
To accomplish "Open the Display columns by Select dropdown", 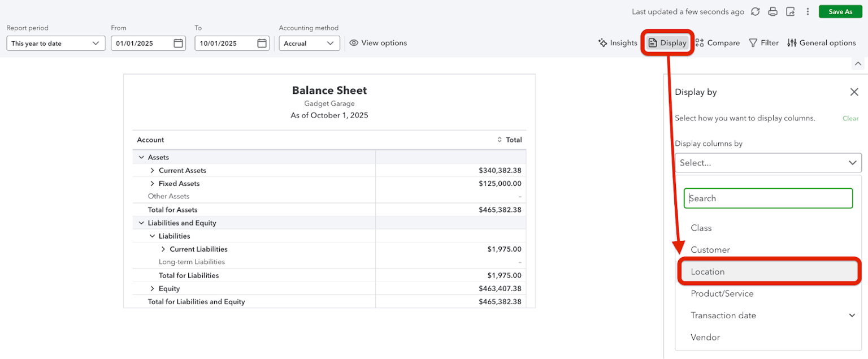I will [x=768, y=163].
